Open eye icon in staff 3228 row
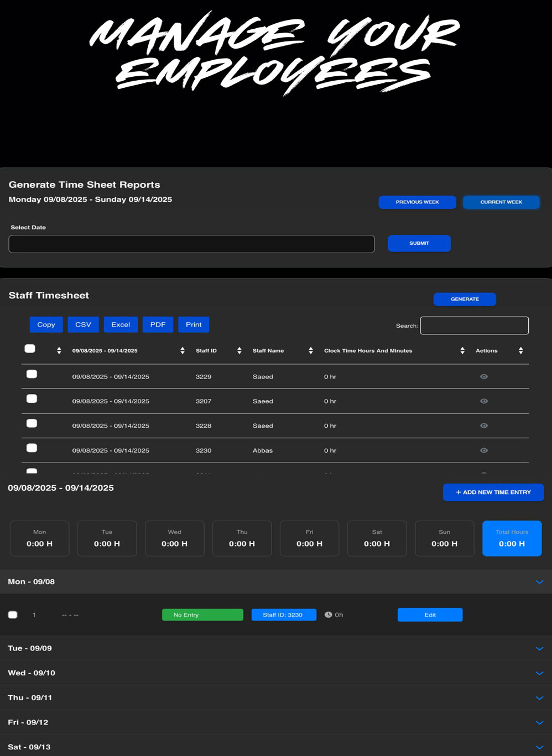The height and width of the screenshot is (756, 552). tap(483, 426)
